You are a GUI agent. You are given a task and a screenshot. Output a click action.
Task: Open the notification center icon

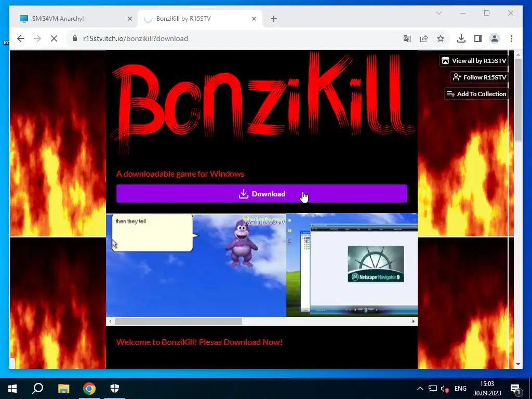(x=516, y=389)
